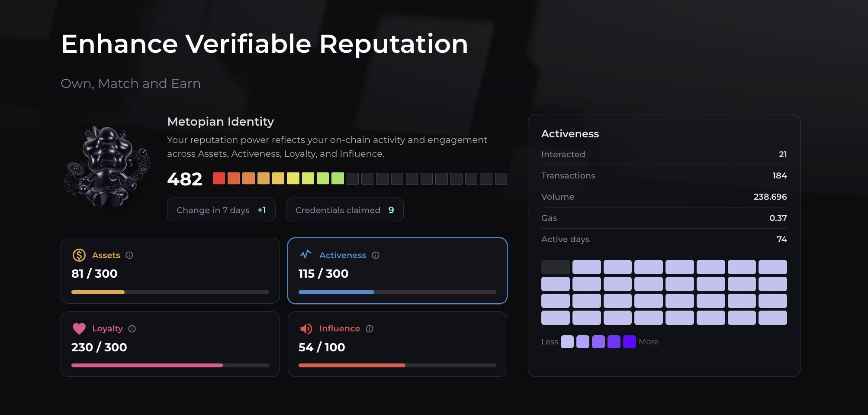Image resolution: width=868 pixels, height=415 pixels.
Task: Click the lightest legend swatch next to Less
Action: click(x=567, y=342)
